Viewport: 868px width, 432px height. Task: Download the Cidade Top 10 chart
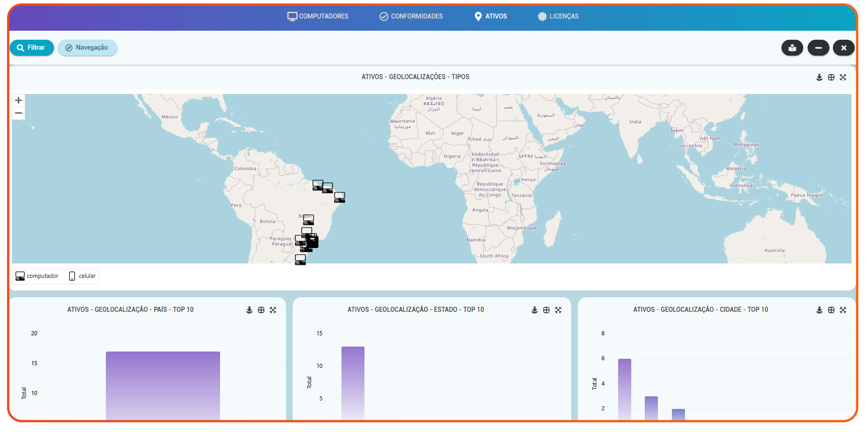click(x=819, y=310)
